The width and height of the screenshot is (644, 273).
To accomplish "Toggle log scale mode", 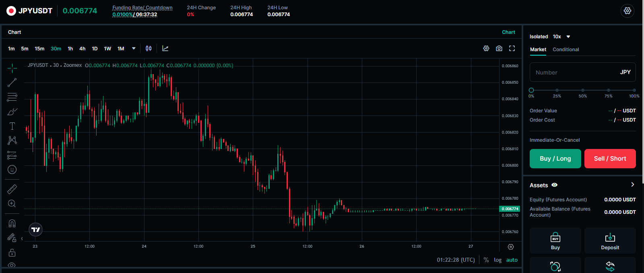I will [x=498, y=260].
